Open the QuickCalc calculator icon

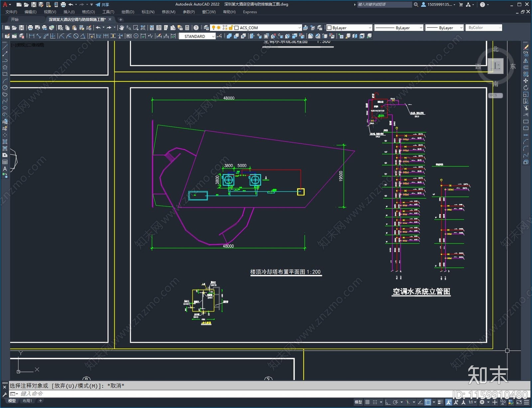(x=187, y=28)
